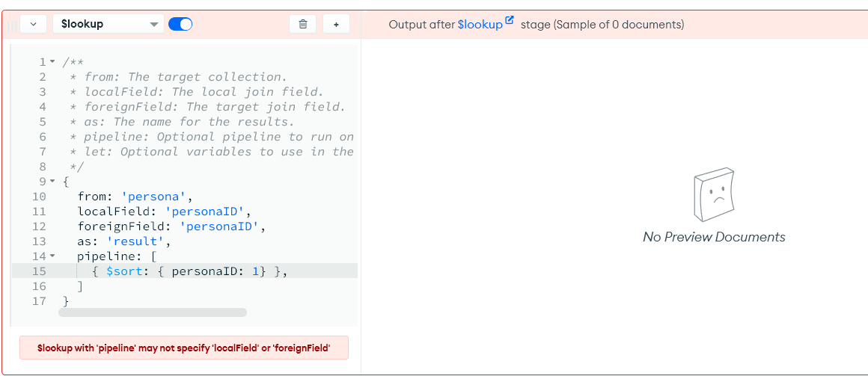Fold the pipeline array at line 14

point(52,256)
